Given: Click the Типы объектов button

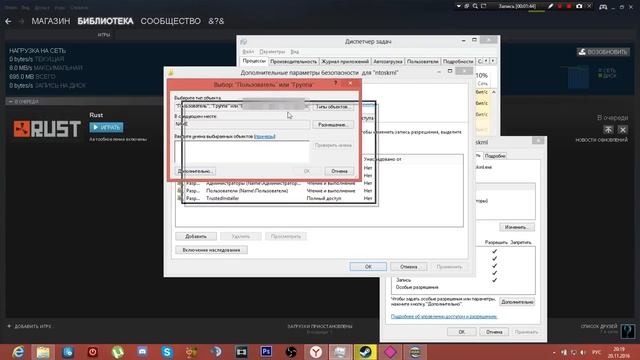Looking at the screenshot, I should click(333, 107).
